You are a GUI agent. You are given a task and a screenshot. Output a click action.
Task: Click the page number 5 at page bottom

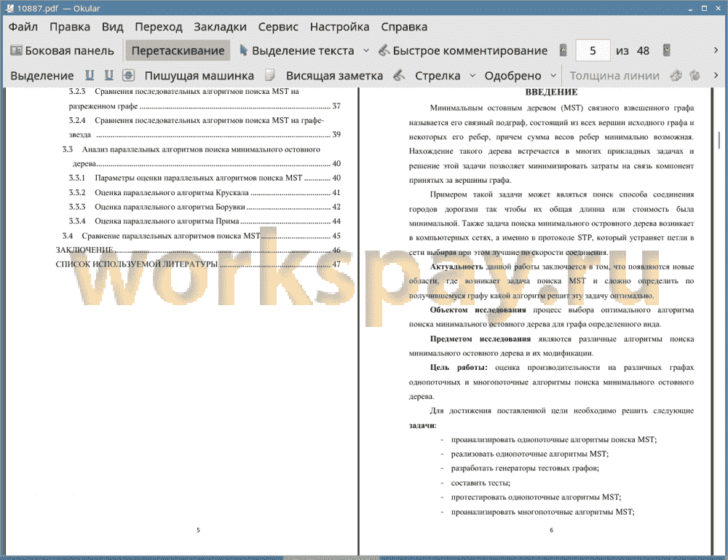tap(198, 530)
